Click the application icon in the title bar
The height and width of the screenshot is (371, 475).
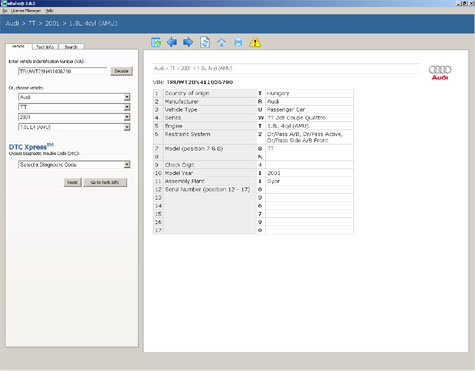3,3
